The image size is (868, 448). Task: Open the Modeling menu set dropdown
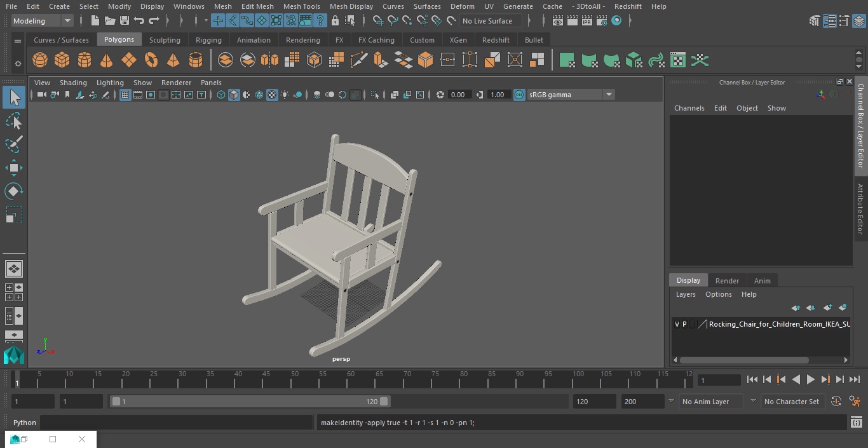coord(43,21)
